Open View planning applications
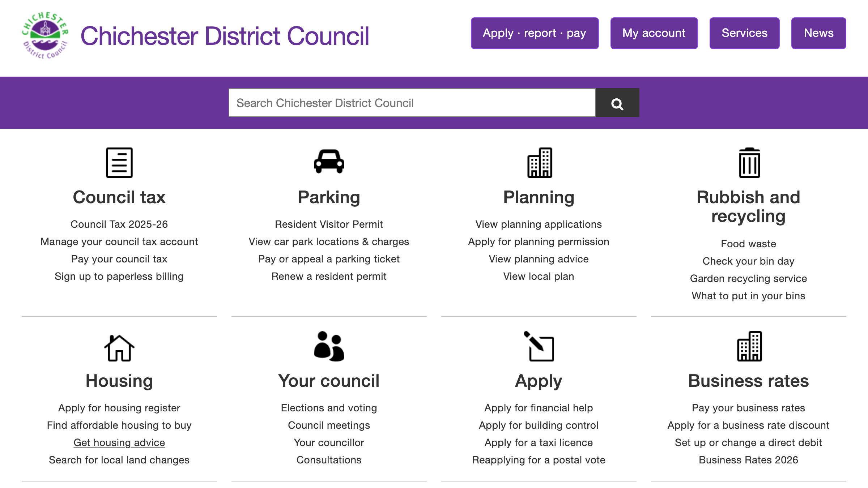Image resolution: width=868 pixels, height=488 pixels. tap(539, 224)
